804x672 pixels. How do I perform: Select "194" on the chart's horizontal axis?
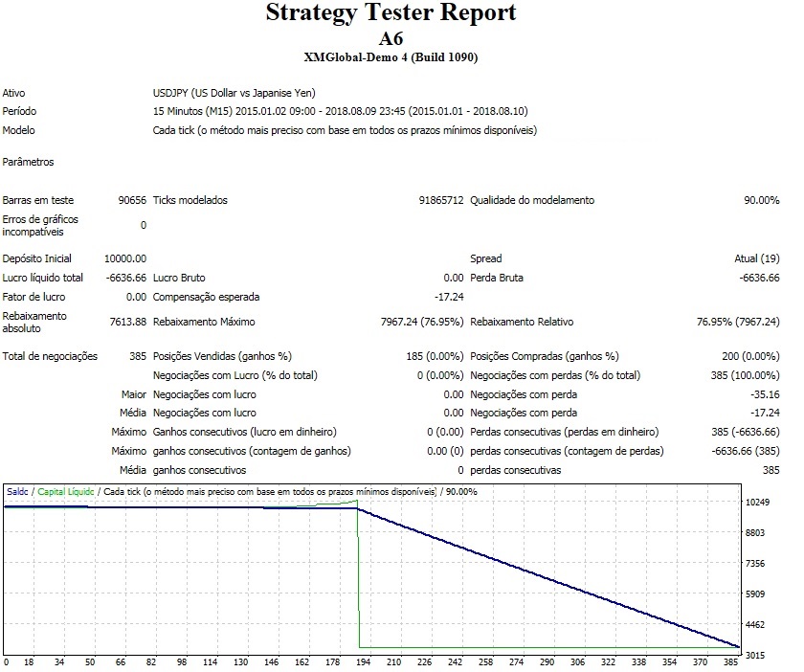point(363,662)
